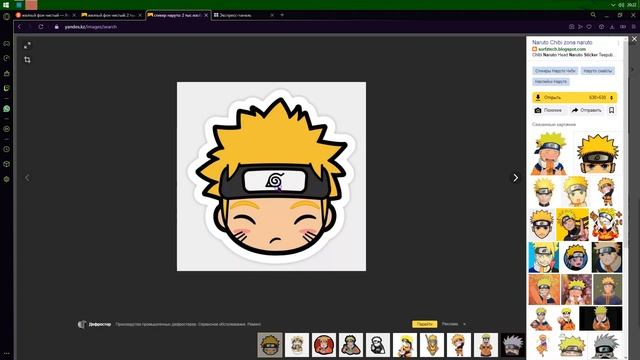The width and height of the screenshot is (640, 360).
Task: Open the blogspot.com source link
Action: point(562,49)
